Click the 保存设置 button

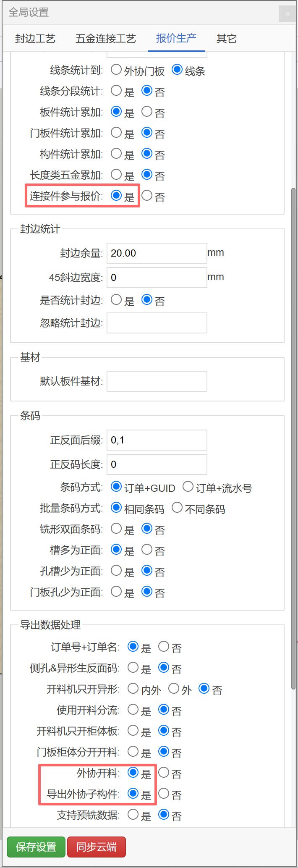coord(35,847)
